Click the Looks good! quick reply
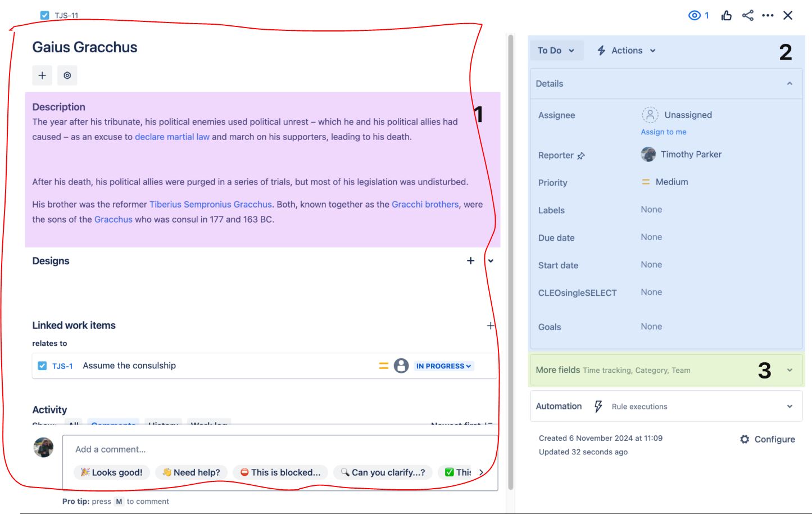The image size is (812, 514). 112,472
